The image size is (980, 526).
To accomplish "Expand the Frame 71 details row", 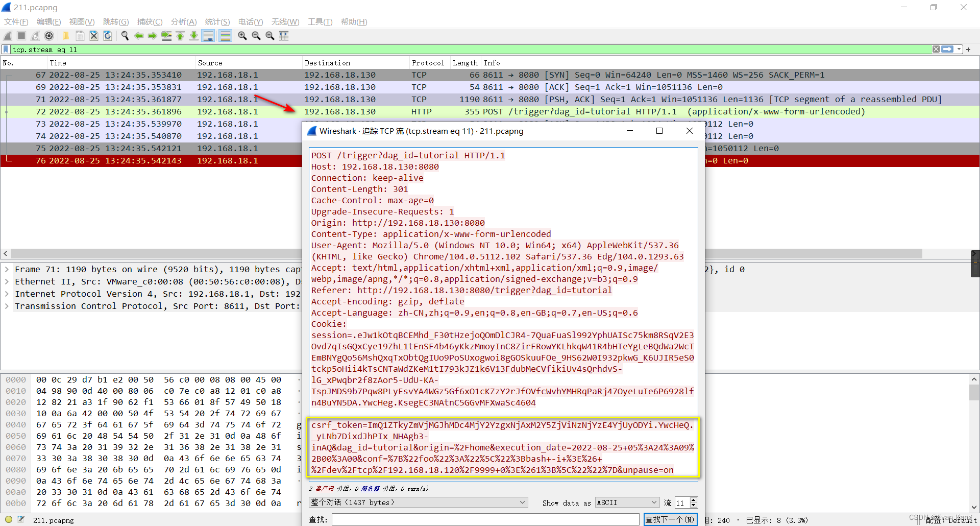I will point(7,270).
